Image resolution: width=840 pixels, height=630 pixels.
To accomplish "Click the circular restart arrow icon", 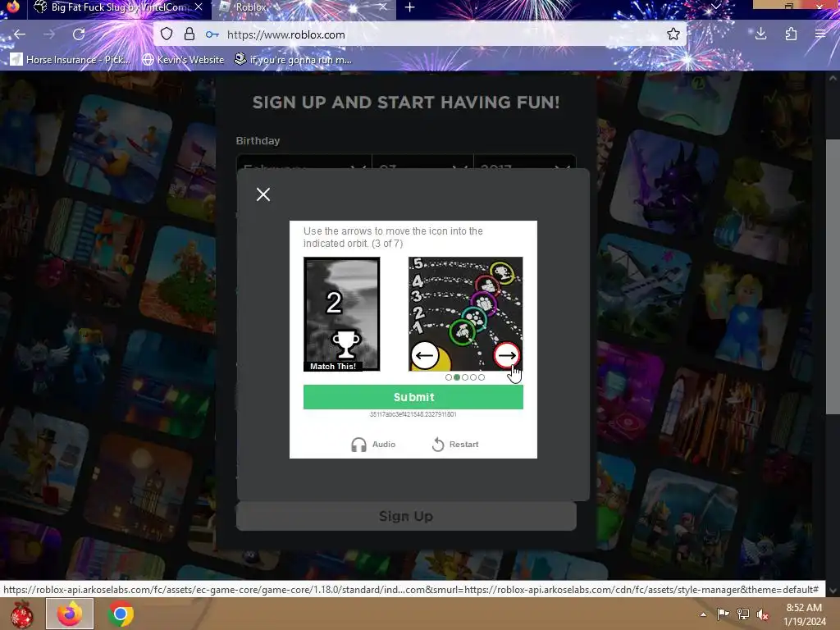I will 438,444.
